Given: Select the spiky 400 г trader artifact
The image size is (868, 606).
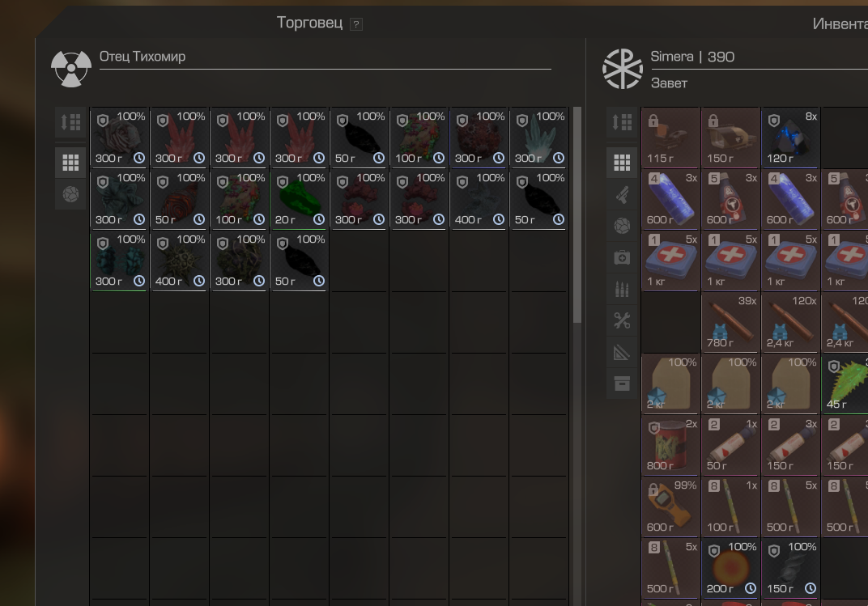Looking at the screenshot, I should 180,260.
